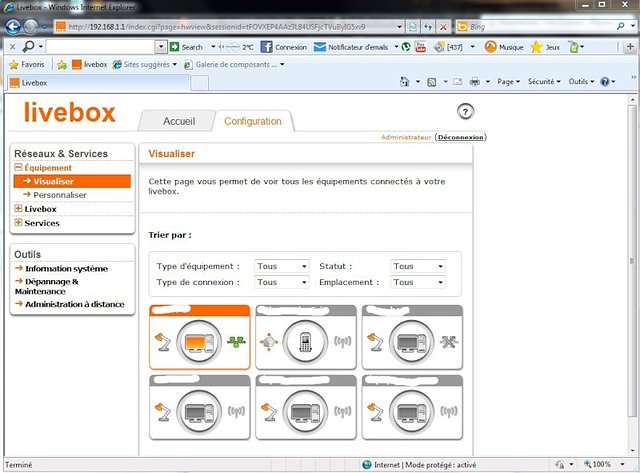Open the Statut filter dropdown
Viewport: 640px width, 473px height.
click(x=418, y=267)
